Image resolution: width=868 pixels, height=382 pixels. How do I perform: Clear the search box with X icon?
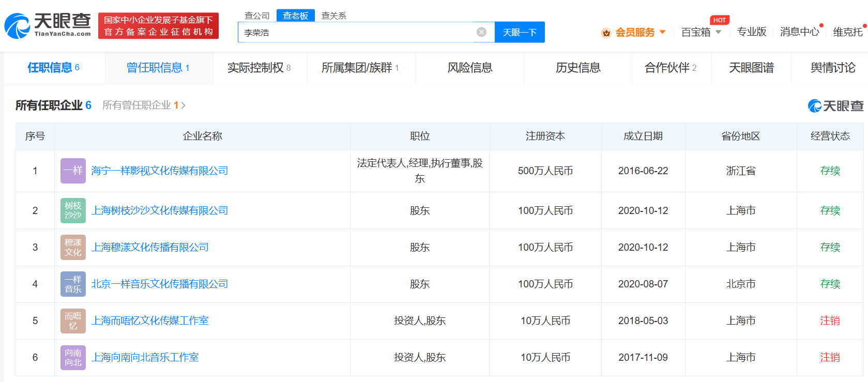pos(481,32)
